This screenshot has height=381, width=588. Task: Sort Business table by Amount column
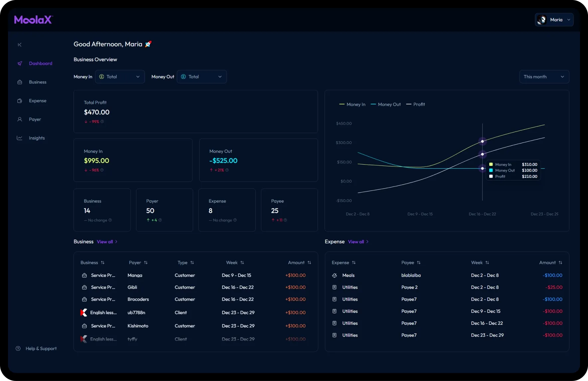[x=309, y=263]
